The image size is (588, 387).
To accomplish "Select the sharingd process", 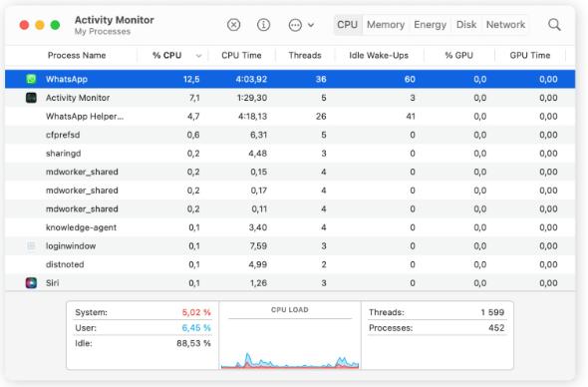I will 290,154.
